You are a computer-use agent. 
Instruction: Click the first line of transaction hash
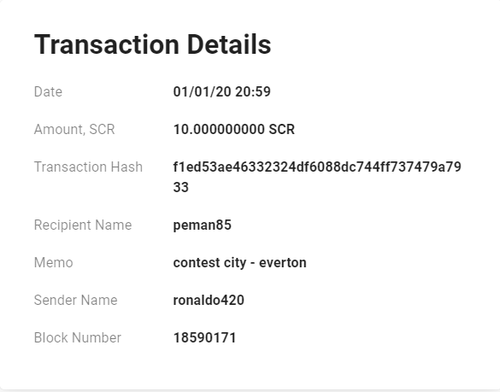pyautogui.click(x=317, y=167)
